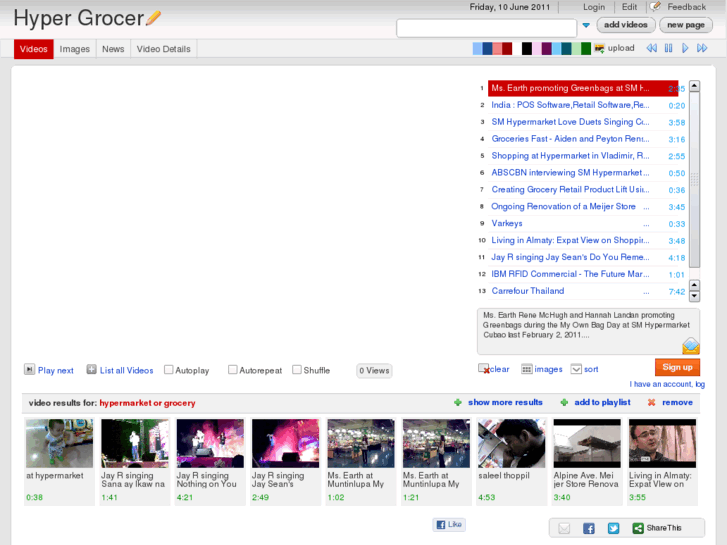This screenshot has height=545, width=727.
Task: Open the search box dropdown arrow
Action: 586,26
